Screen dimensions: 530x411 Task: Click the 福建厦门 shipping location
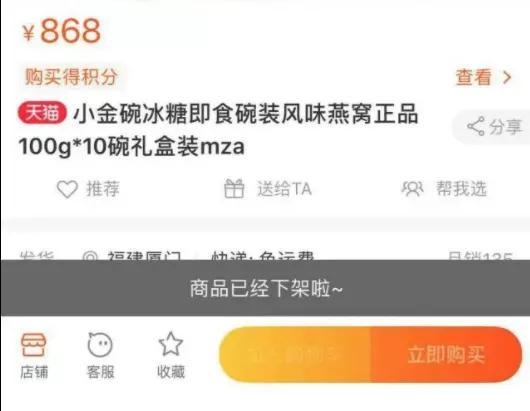[144, 255]
